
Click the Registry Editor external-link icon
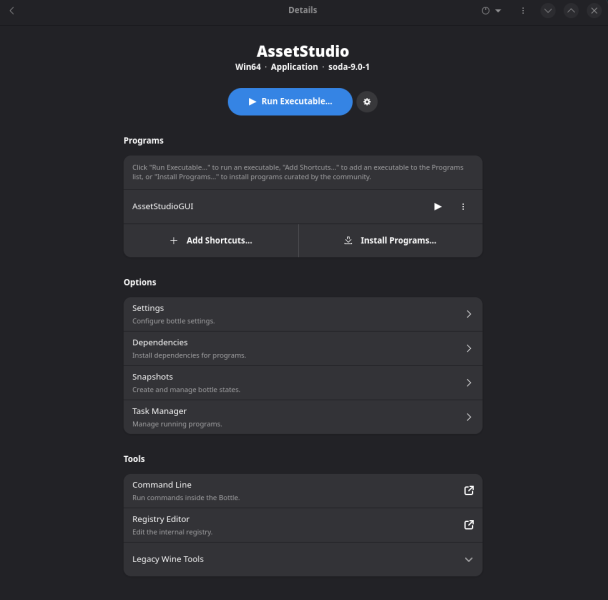pos(469,525)
